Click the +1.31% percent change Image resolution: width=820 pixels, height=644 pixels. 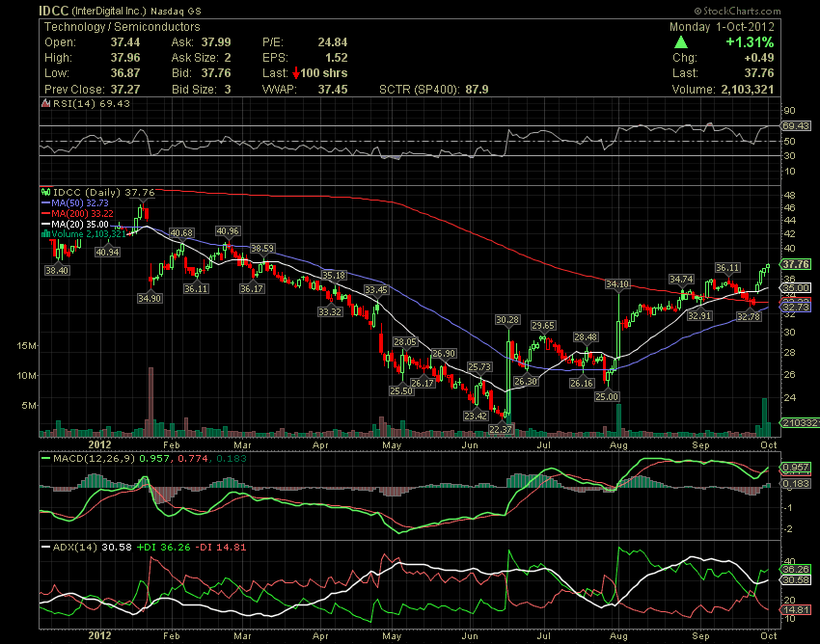[750, 42]
